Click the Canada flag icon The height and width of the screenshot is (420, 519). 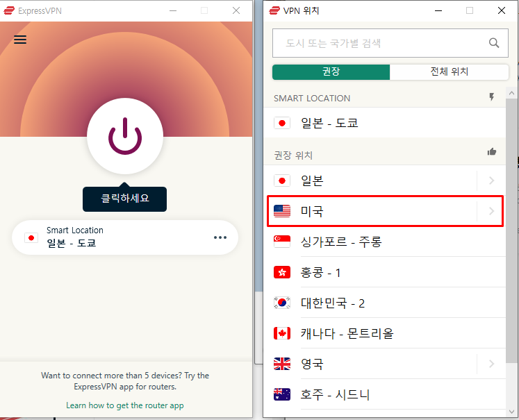(x=282, y=333)
